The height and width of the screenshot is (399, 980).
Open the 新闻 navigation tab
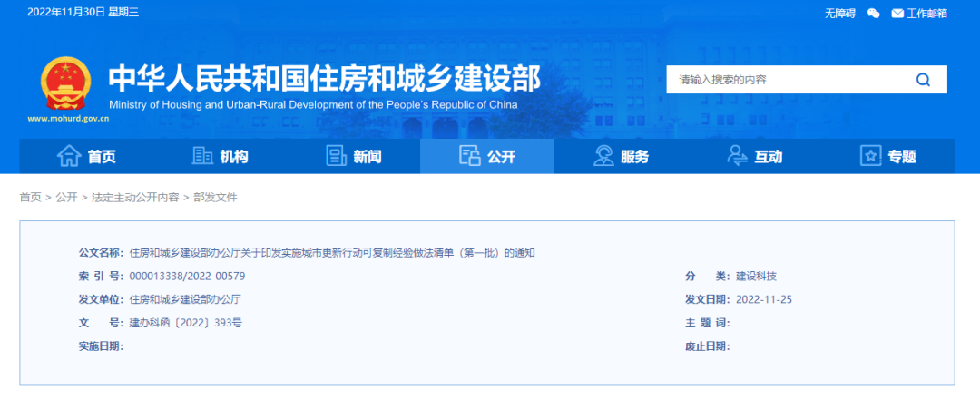point(354,156)
